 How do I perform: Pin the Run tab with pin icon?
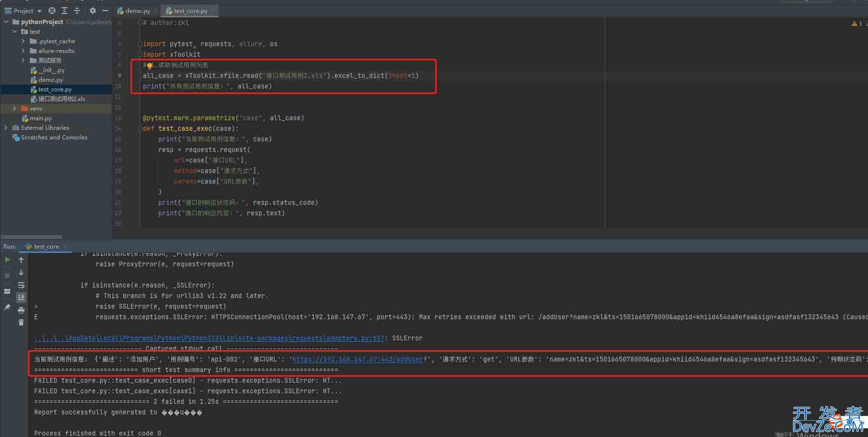click(7, 307)
